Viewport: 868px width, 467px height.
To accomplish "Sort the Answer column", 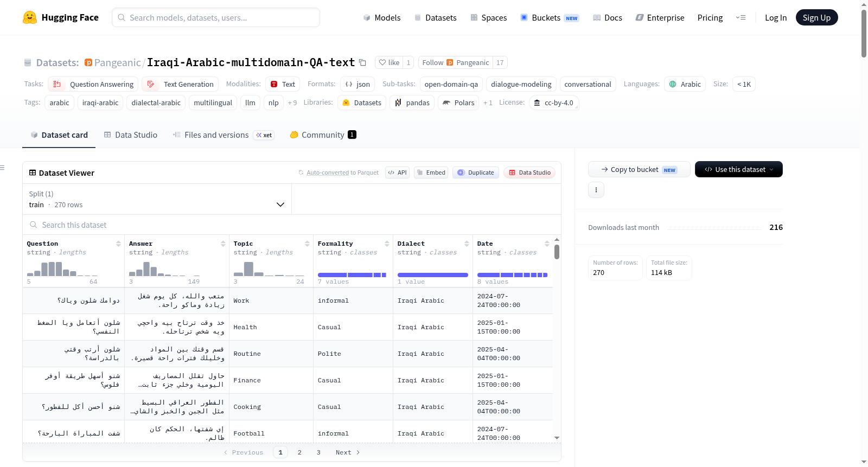I will [223, 244].
